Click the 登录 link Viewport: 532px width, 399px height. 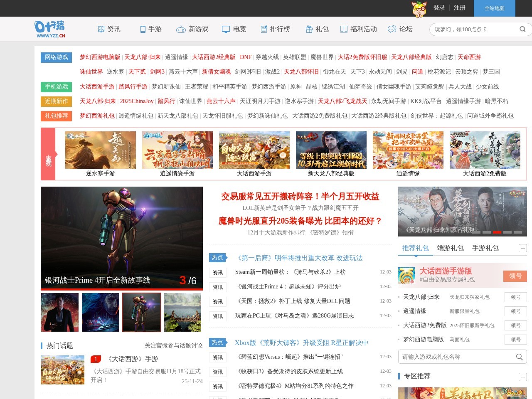click(439, 8)
